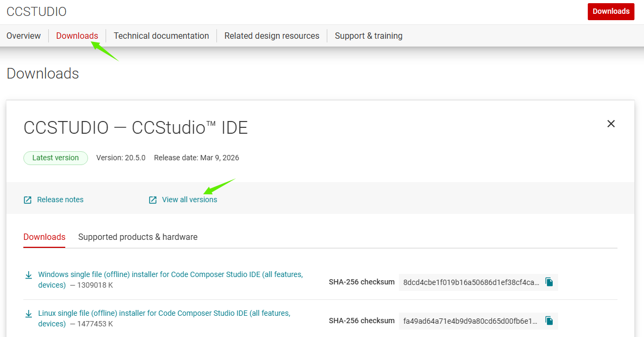
Task: Download the Linux single file offline installer
Action: (164, 318)
